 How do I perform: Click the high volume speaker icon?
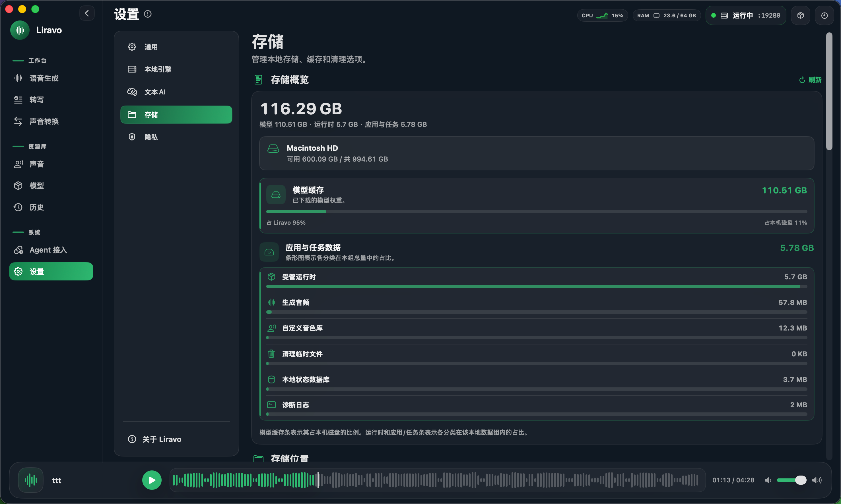coord(817,480)
